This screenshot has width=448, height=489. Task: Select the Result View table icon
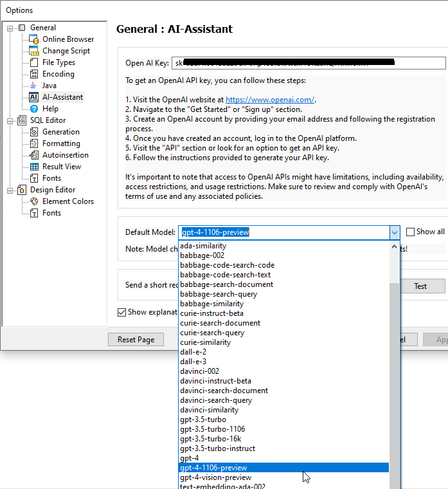[35, 167]
